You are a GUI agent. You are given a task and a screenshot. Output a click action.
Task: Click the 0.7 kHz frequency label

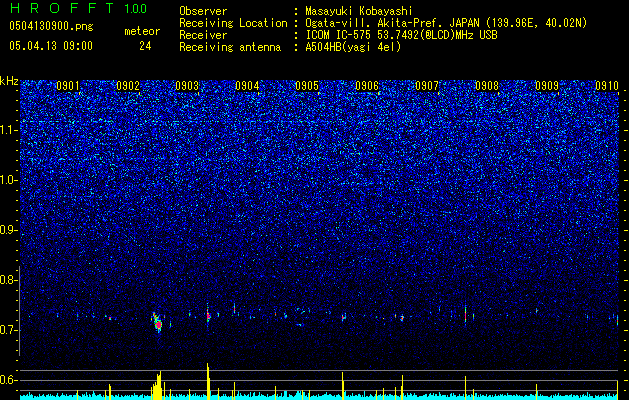tap(9, 330)
